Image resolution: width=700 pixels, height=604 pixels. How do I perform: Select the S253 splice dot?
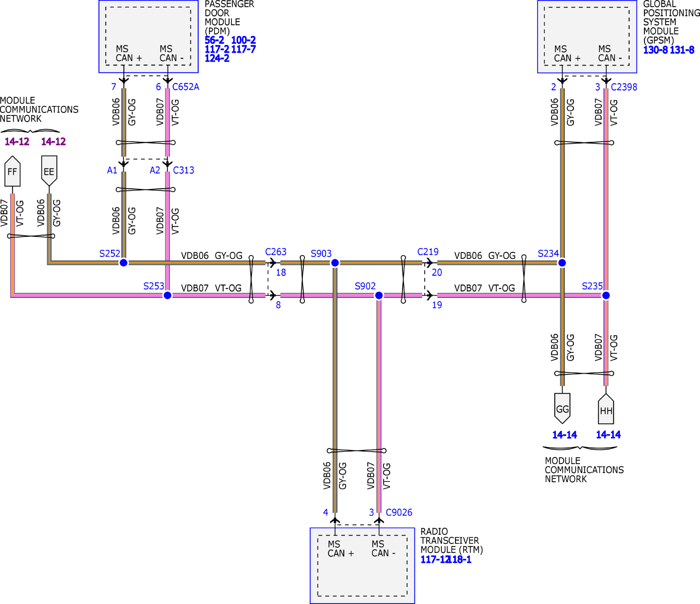[168, 295]
